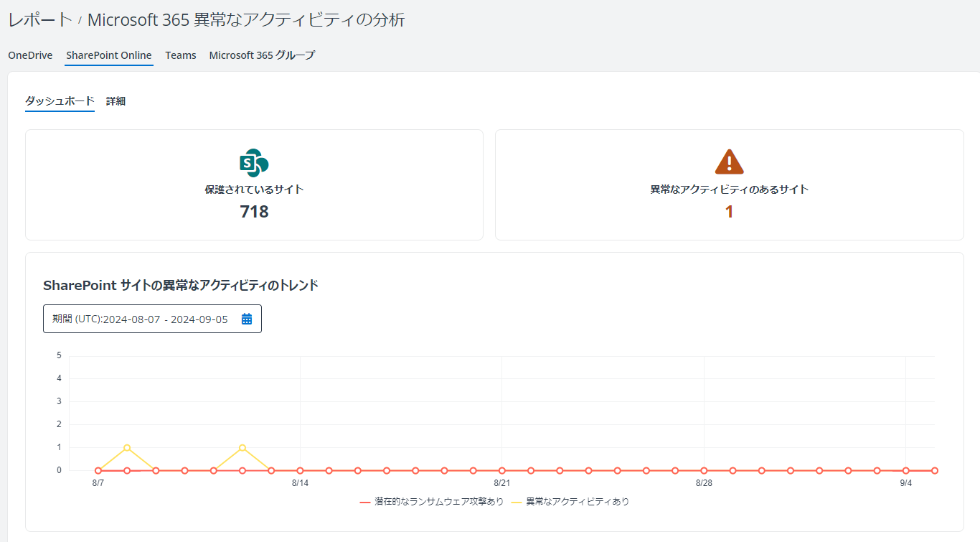Toggle the 異常なアクティビティあり legend series

pyautogui.click(x=570, y=502)
